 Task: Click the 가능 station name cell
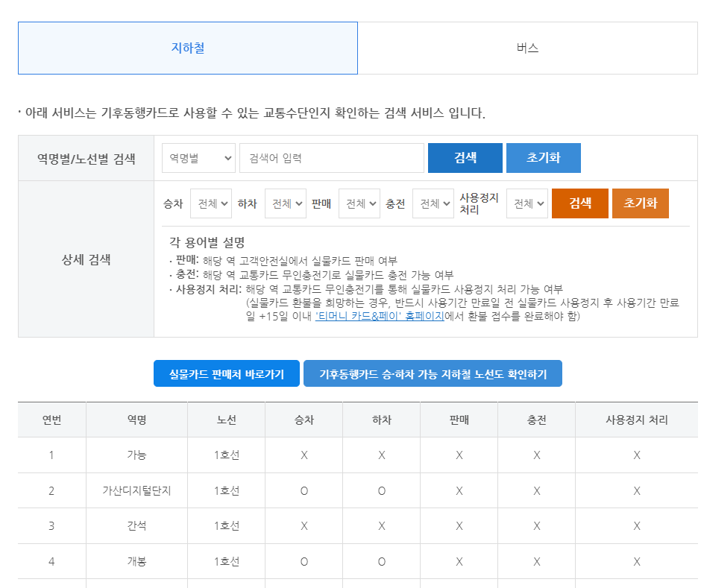(136, 455)
